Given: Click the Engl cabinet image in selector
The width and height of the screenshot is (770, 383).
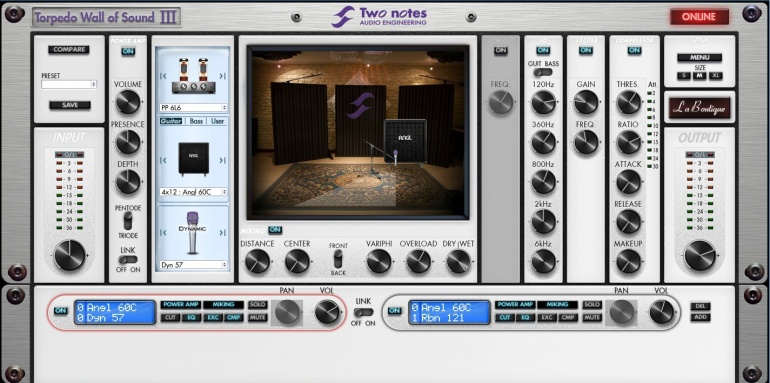Looking at the screenshot, I should coord(193,159).
